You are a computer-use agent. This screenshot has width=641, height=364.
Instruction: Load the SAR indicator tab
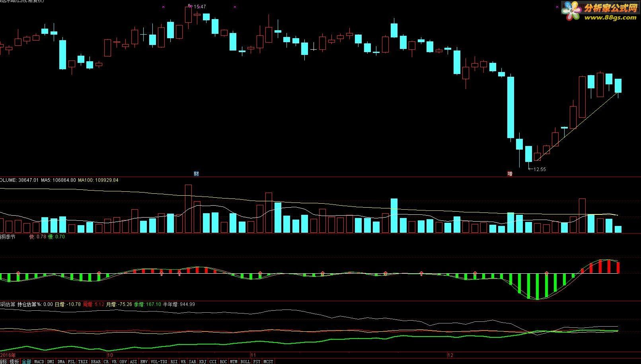pos(192,362)
